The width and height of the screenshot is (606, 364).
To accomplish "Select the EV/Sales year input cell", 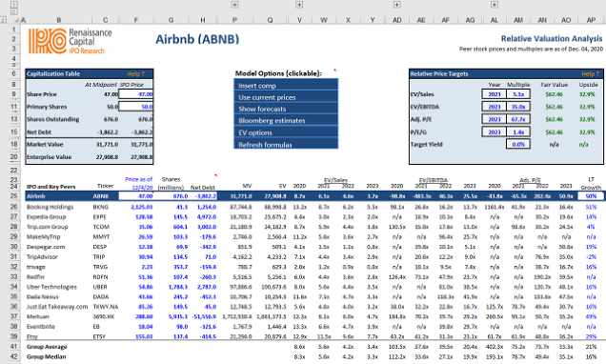I will [x=494, y=94].
